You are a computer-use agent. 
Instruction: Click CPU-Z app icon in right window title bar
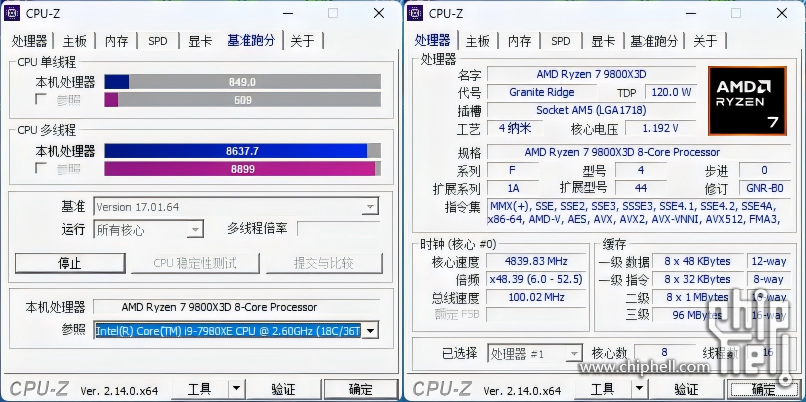tap(415, 13)
